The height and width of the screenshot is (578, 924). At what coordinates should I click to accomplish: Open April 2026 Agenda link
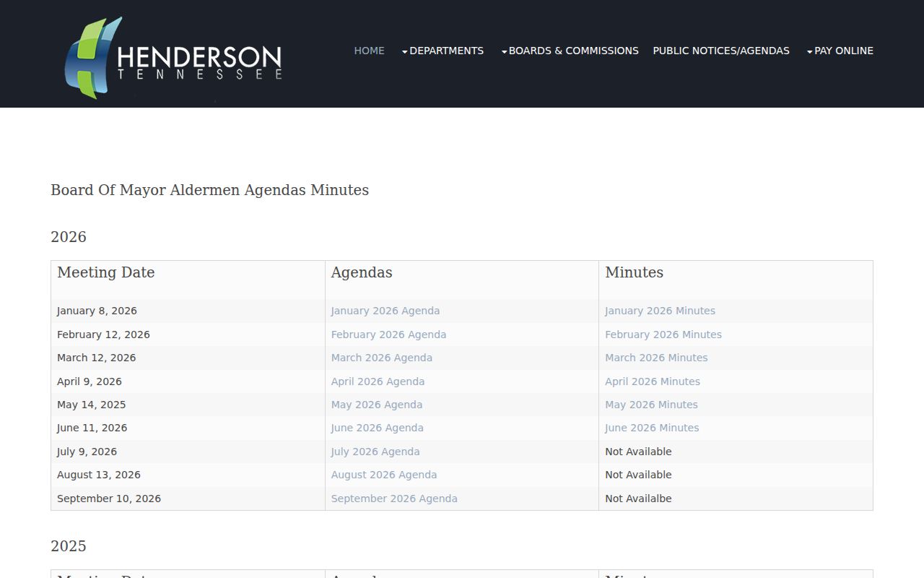[378, 381]
